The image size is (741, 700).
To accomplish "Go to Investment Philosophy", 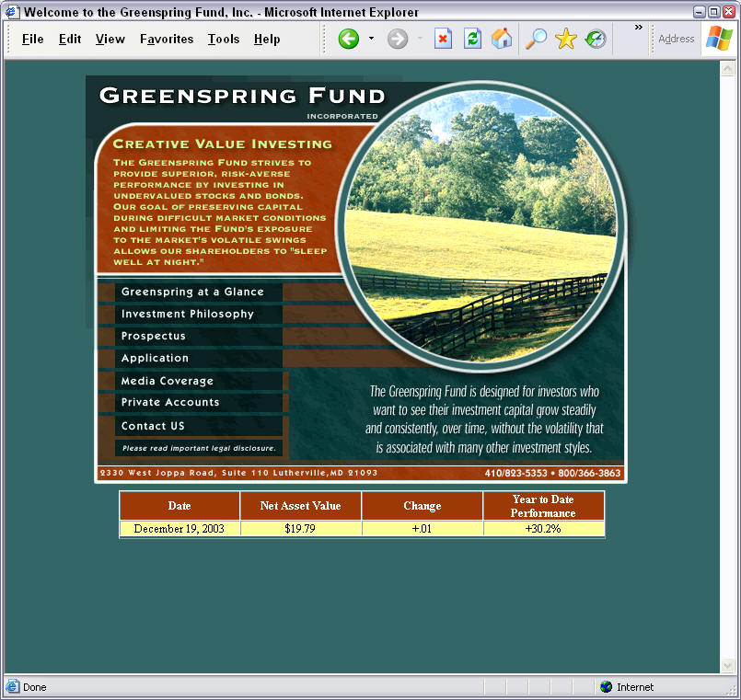I will click(x=199, y=314).
